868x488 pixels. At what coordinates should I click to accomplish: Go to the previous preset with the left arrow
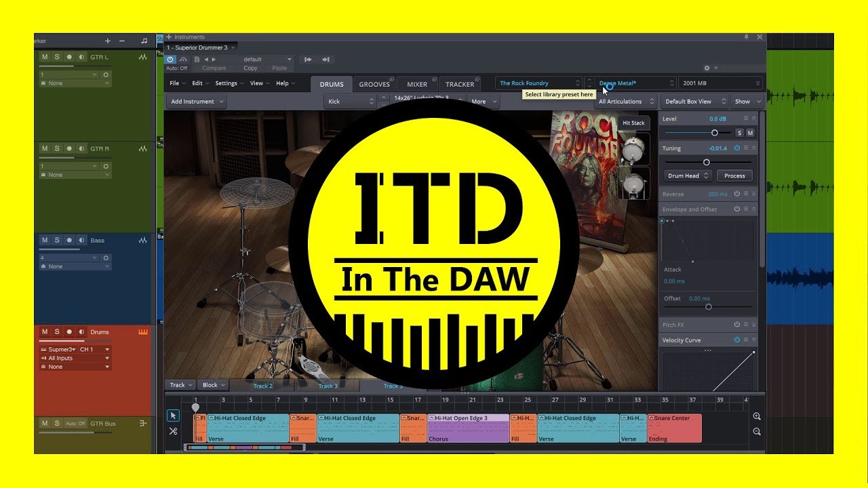pos(206,60)
